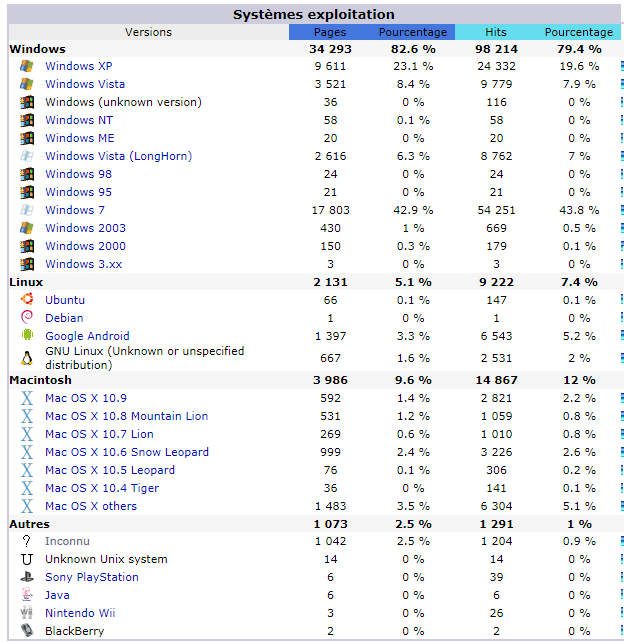Follow the Ubuntu link

[x=65, y=300]
